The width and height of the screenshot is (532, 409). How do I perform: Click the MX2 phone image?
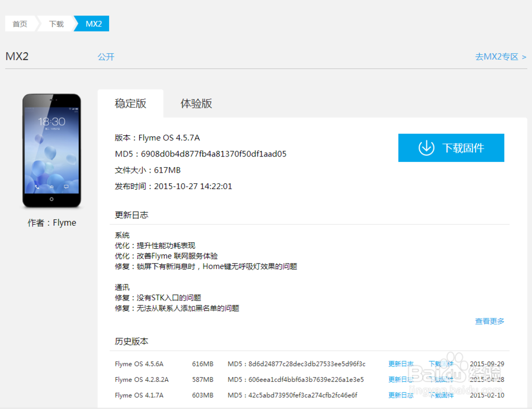point(52,151)
